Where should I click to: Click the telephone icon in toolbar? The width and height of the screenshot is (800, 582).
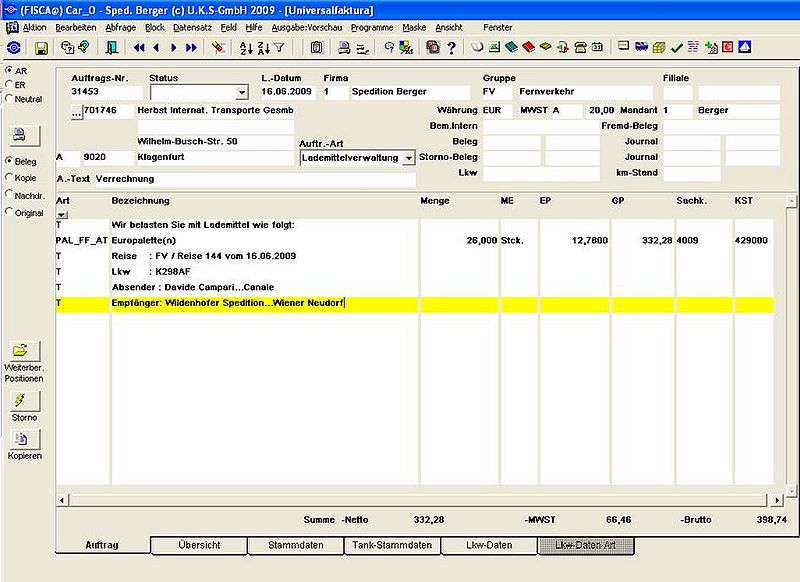click(x=581, y=47)
